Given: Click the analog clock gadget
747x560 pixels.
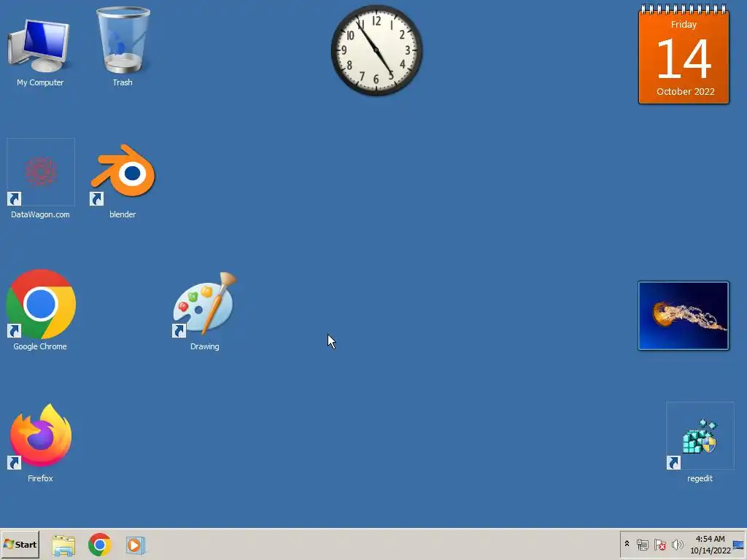Looking at the screenshot, I should (x=376, y=50).
